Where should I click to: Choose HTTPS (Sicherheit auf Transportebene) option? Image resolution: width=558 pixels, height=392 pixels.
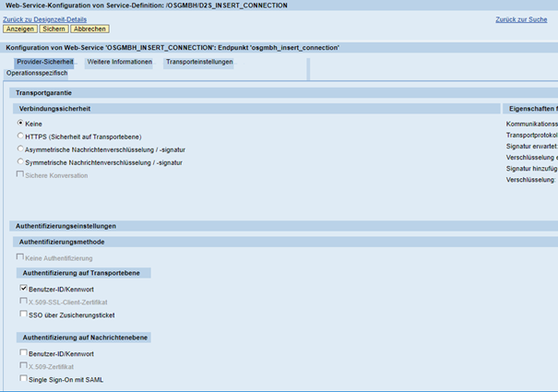pyautogui.click(x=21, y=136)
